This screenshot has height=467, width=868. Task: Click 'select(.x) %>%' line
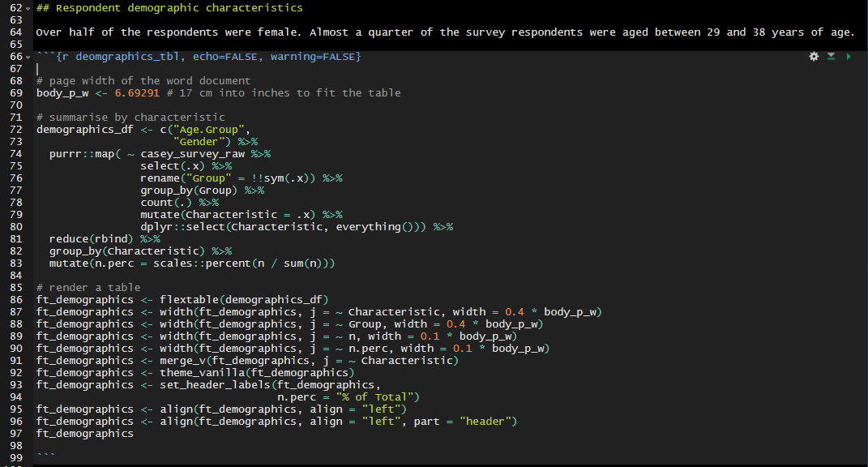(x=186, y=166)
